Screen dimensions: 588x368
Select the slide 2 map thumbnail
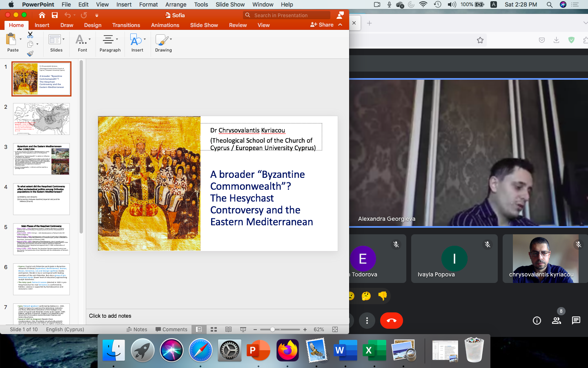[41, 119]
